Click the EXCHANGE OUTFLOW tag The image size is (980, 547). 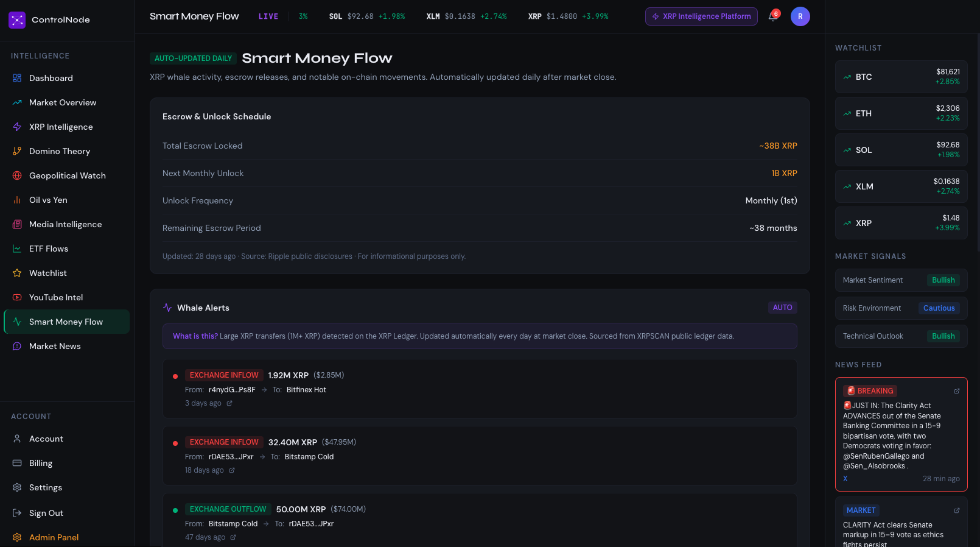point(228,509)
